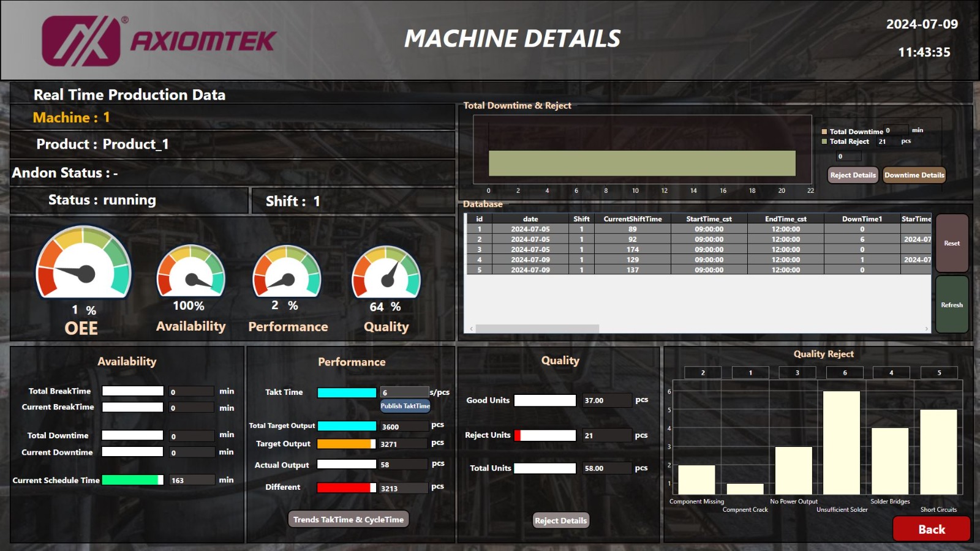The width and height of the screenshot is (980, 551).
Task: Go Back using the red button
Action: coord(932,530)
